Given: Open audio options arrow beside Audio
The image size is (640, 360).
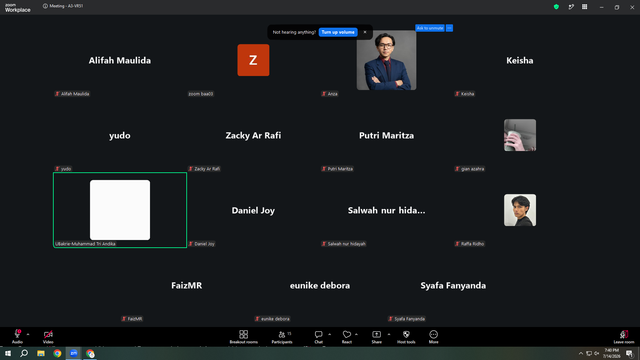Looking at the screenshot, I should 28,334.
